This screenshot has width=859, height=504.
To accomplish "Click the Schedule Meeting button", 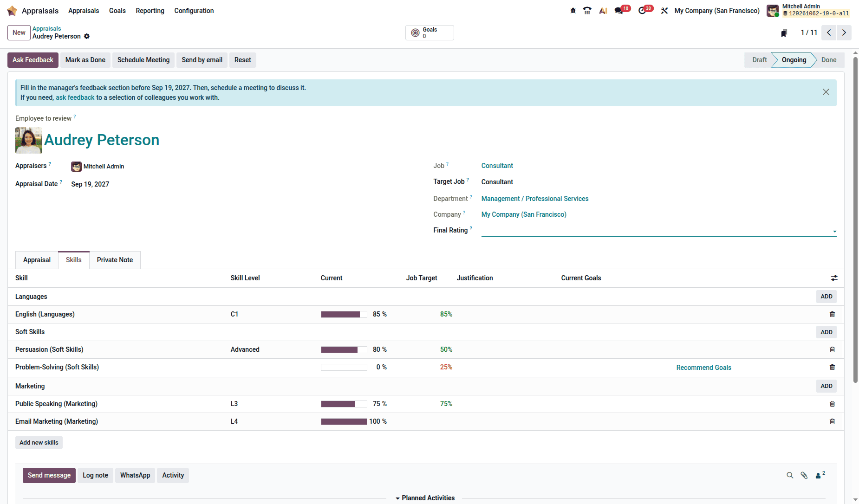I will click(x=143, y=60).
